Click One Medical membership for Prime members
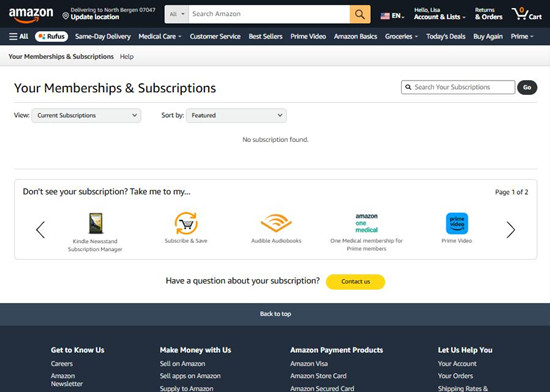Screen dimensions: 550x392 tap(367, 244)
